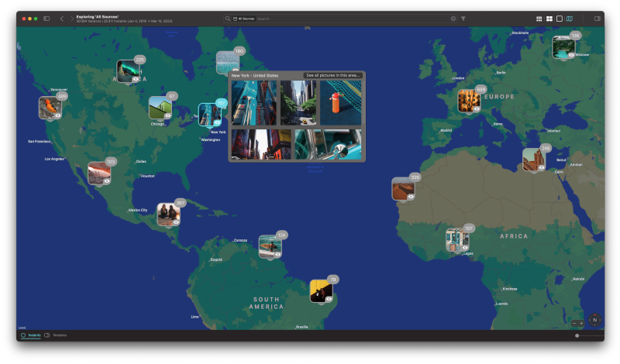Click the Nairobi city label
This screenshot has width=620, height=364.
tap(578, 279)
